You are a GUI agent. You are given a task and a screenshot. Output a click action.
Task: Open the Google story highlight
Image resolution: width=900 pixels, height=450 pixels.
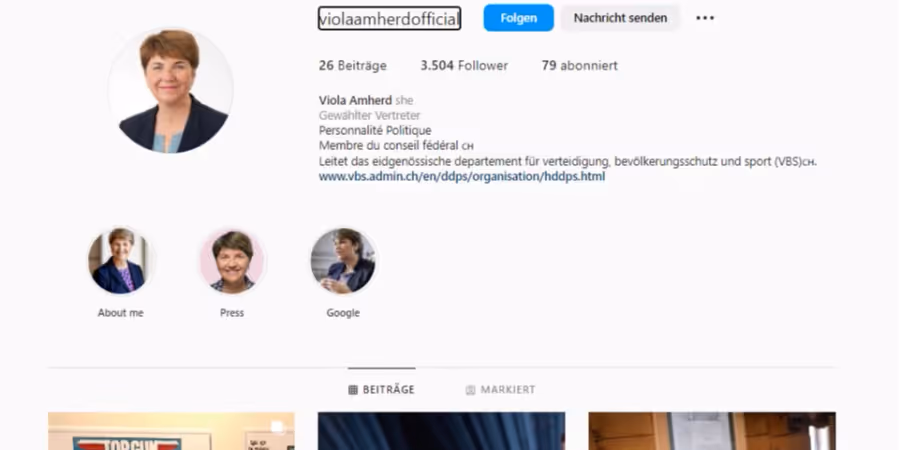click(x=343, y=261)
